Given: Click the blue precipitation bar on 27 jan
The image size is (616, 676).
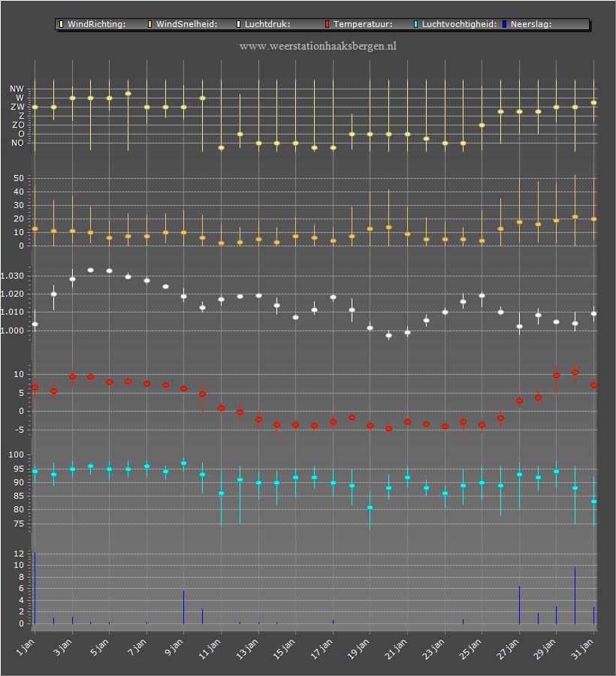Looking at the screenshot, I should [519, 605].
